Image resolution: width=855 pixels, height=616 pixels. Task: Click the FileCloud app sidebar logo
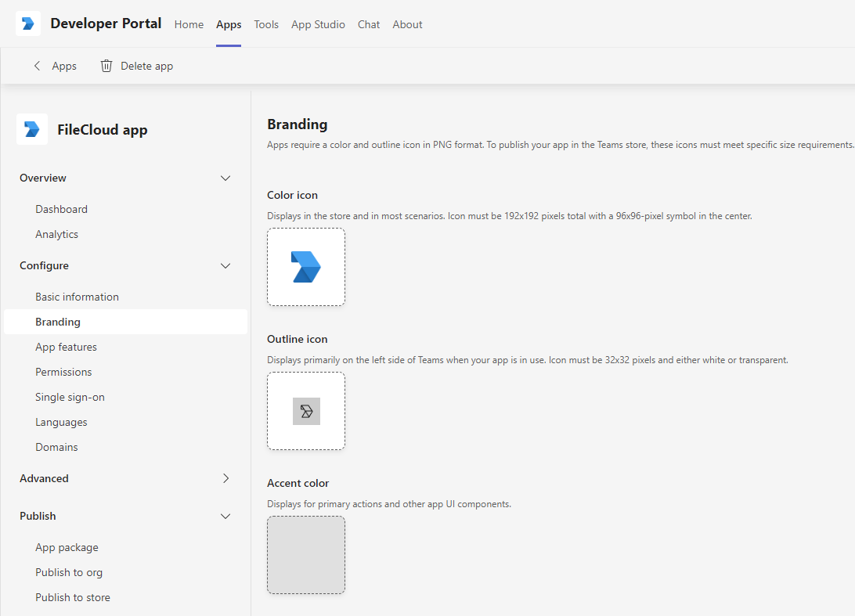(32, 129)
